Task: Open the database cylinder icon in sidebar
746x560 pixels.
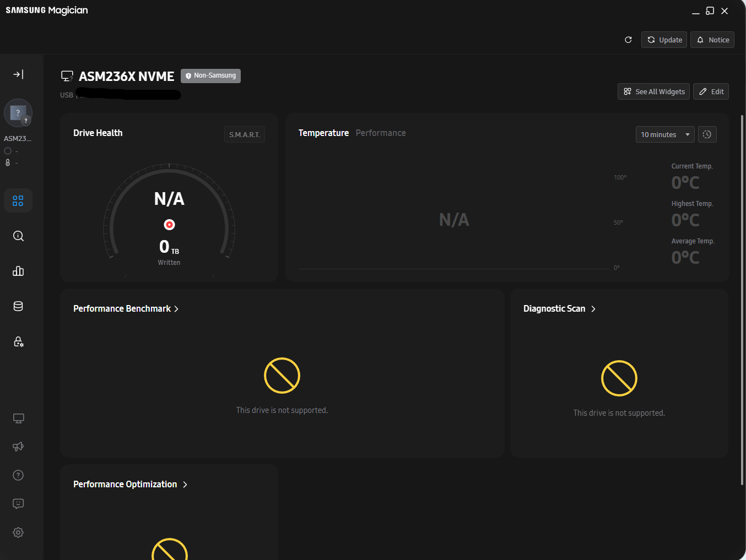Action: pos(18,306)
